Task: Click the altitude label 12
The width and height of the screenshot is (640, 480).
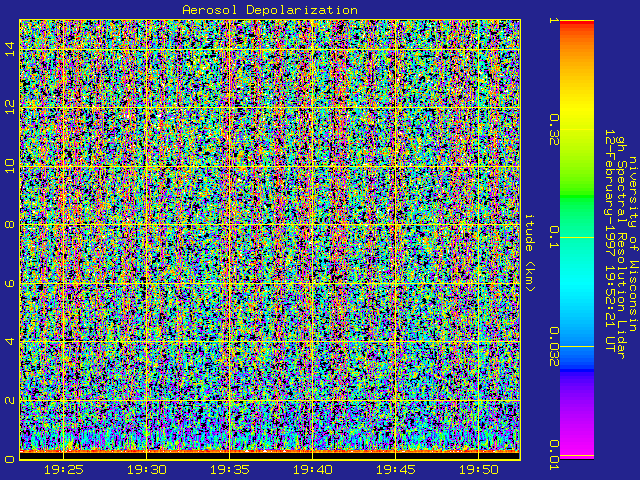Action: [9, 107]
